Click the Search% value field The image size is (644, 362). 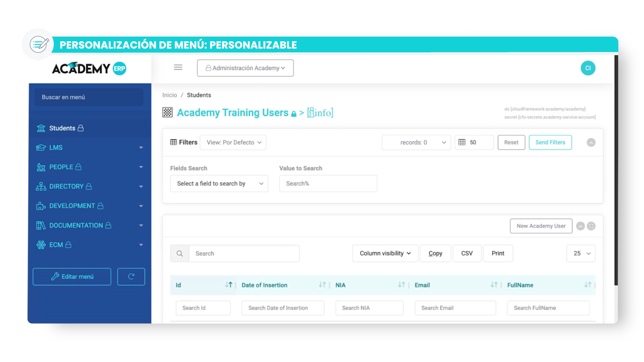click(328, 184)
